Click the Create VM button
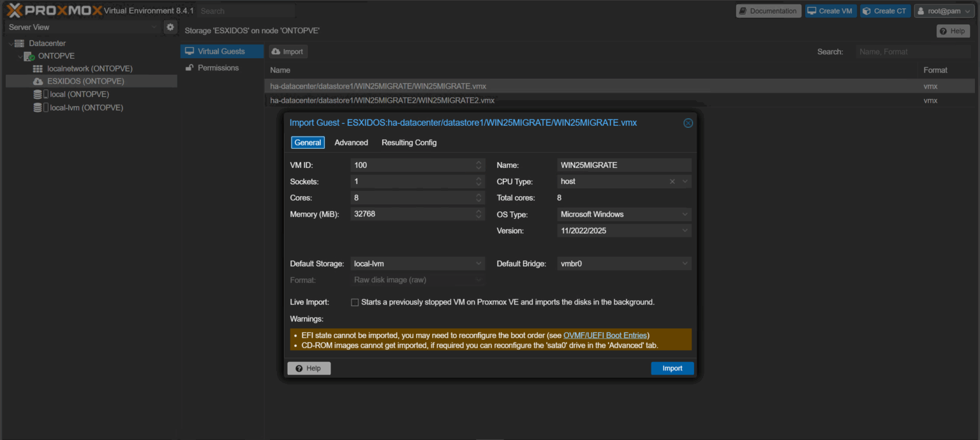The height and width of the screenshot is (440, 980). [x=831, y=11]
